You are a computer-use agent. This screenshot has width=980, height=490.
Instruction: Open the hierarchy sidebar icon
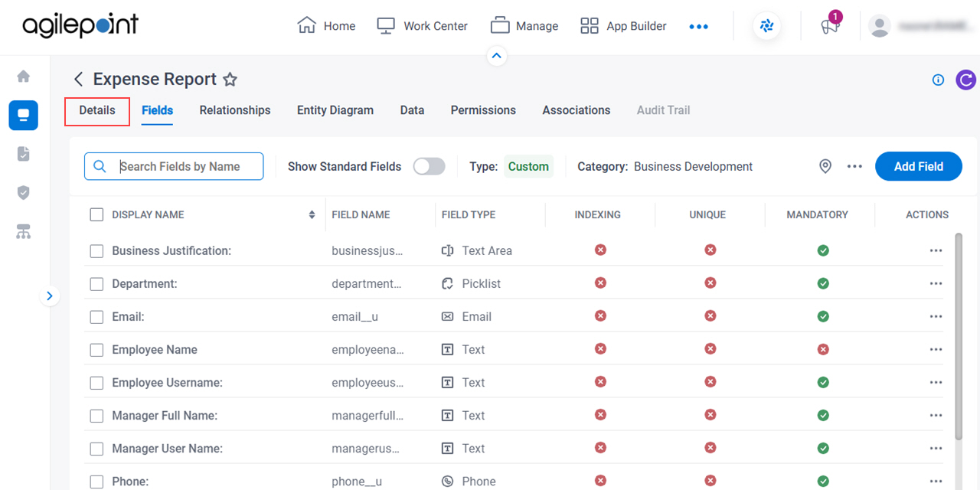pos(23,232)
